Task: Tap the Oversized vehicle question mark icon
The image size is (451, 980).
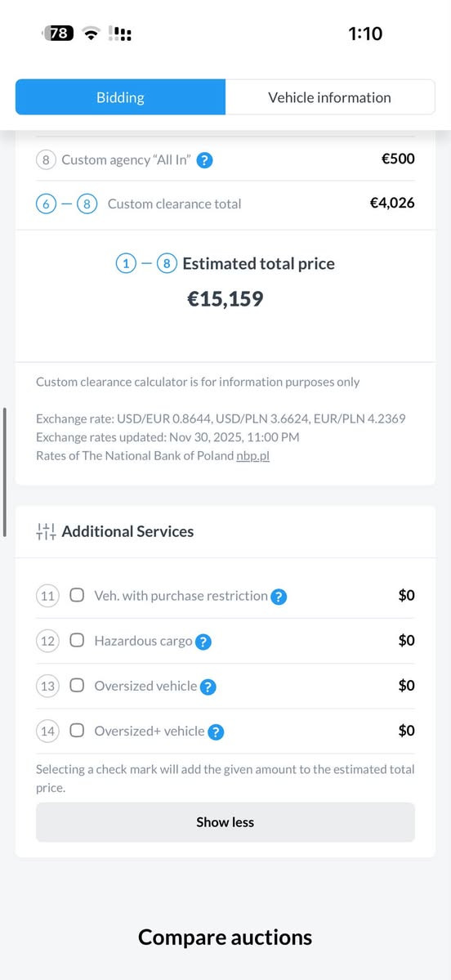Action: (208, 687)
